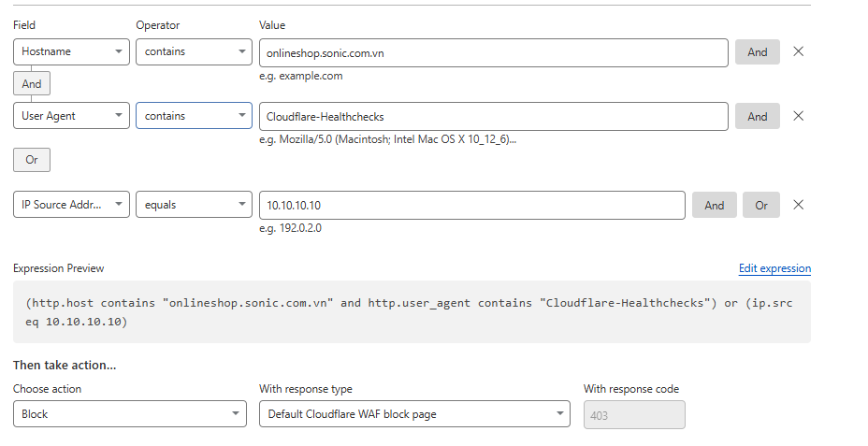The image size is (868, 446).
Task: Remove the User Agent rule row
Action: click(798, 117)
